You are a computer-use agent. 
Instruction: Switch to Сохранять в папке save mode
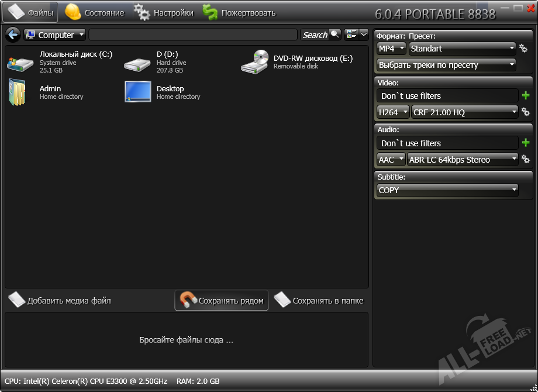pos(319,301)
